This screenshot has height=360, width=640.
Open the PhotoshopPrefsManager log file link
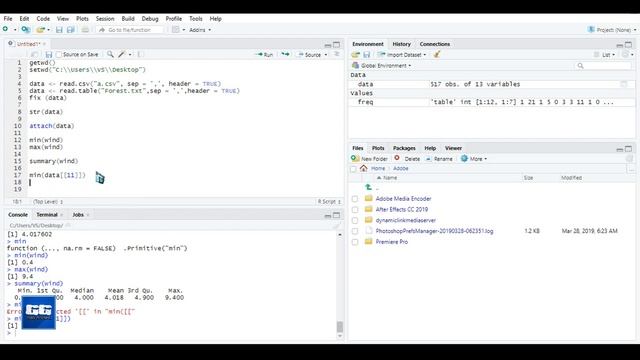pos(434,231)
